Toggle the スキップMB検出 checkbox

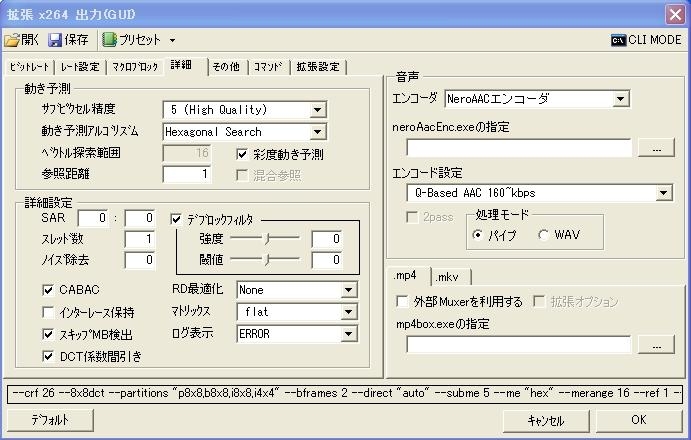[48, 334]
